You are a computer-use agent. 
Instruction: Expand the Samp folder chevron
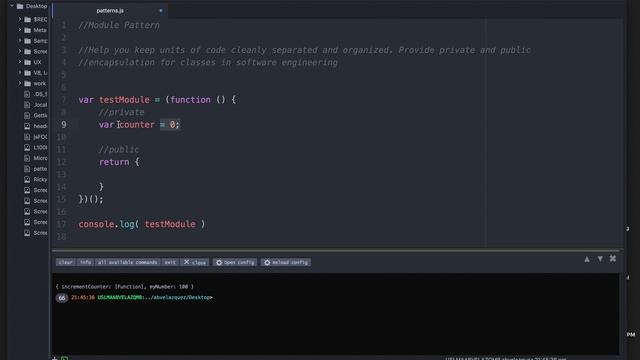pos(20,40)
